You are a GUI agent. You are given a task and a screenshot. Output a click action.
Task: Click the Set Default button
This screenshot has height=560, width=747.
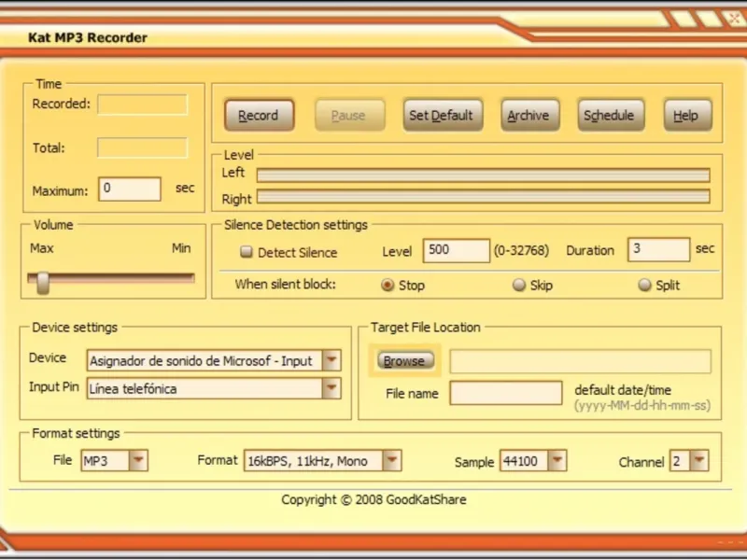443,115
